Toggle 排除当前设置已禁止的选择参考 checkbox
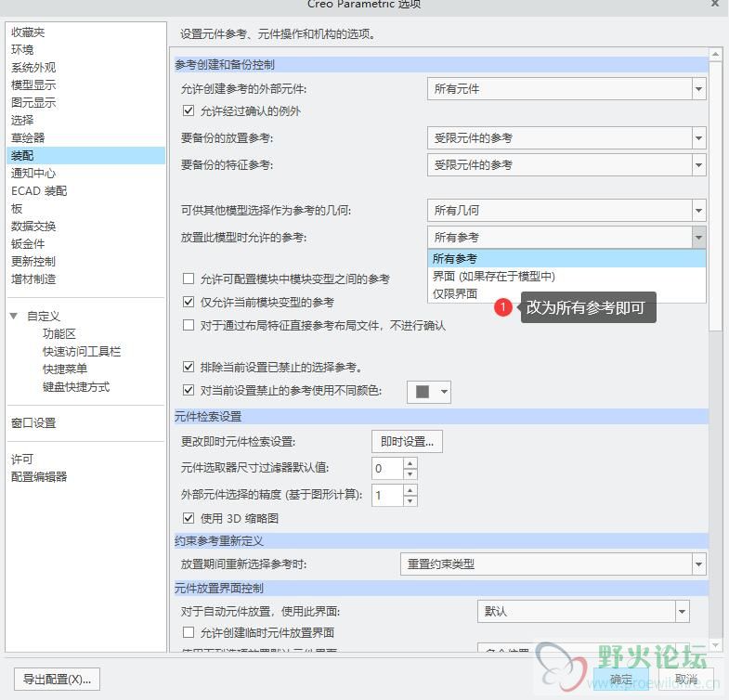Screen dimensions: 729x700 click(189, 367)
